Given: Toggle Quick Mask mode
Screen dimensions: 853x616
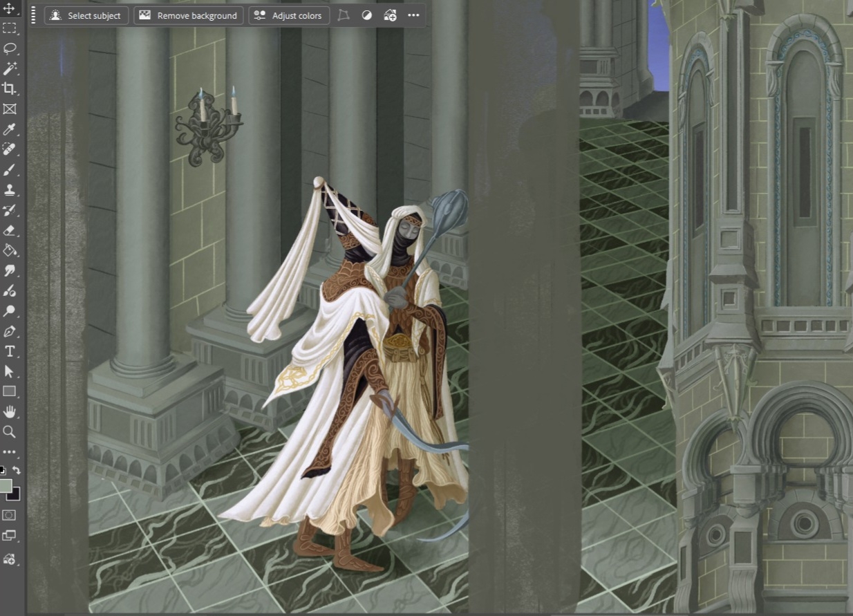Looking at the screenshot, I should click(x=9, y=515).
